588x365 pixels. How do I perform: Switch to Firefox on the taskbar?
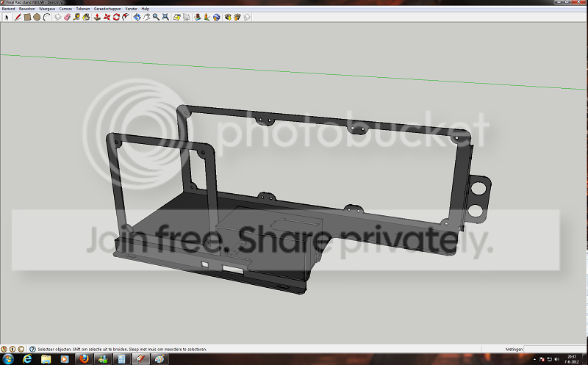tap(84, 359)
